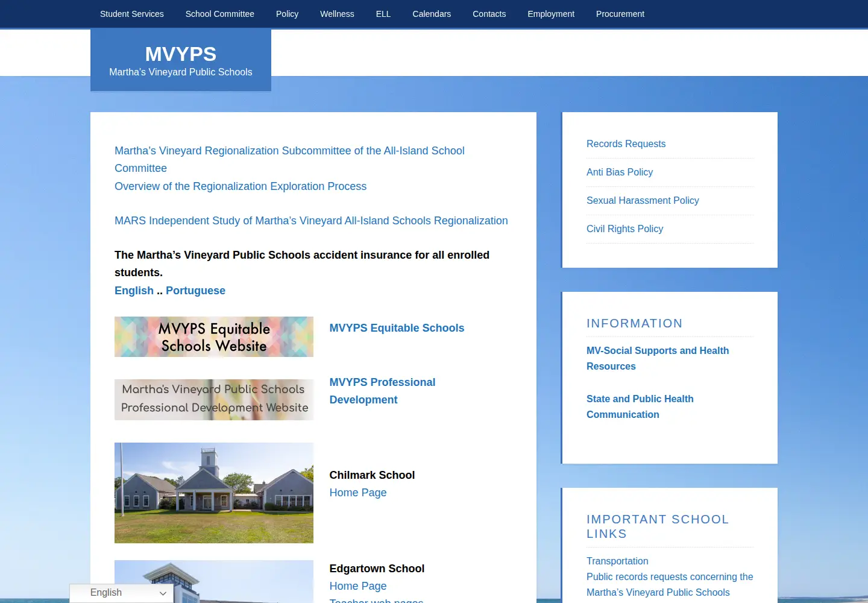
Task: Click the Edgartown School building photo
Action: point(214,582)
